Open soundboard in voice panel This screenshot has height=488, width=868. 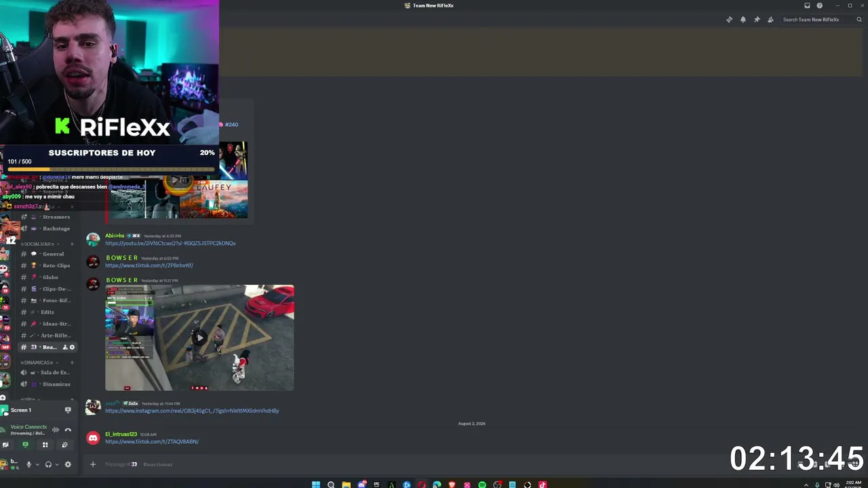point(64,445)
